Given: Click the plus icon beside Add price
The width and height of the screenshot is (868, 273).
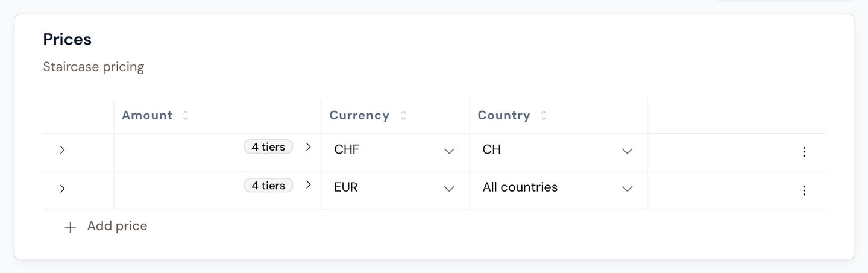Looking at the screenshot, I should coord(71,227).
